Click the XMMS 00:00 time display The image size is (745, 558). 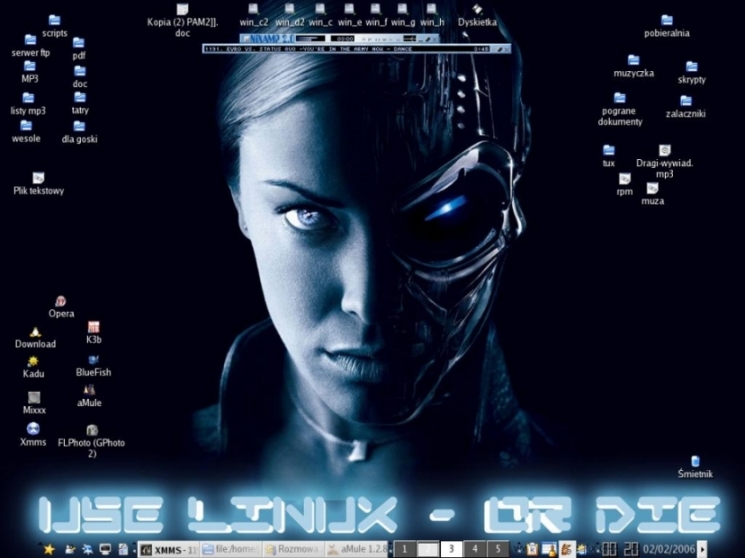tap(343, 38)
